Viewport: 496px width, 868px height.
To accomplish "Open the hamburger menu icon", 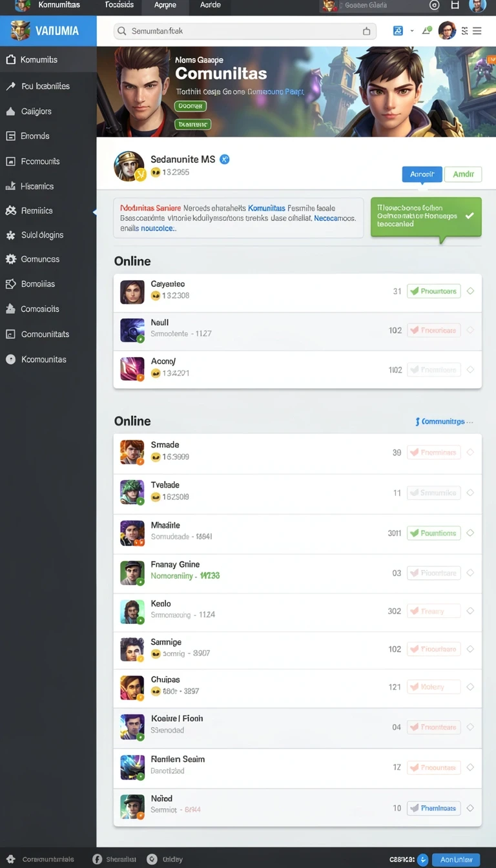I will [x=477, y=30].
